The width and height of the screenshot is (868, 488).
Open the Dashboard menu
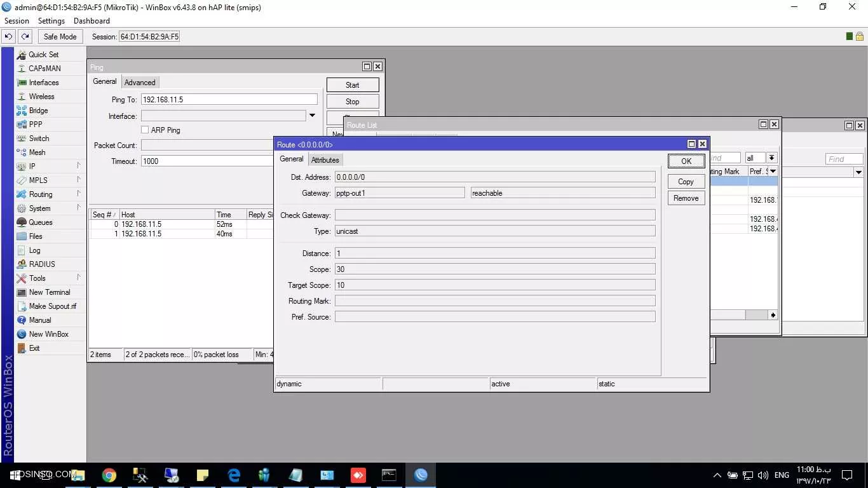tap(92, 21)
